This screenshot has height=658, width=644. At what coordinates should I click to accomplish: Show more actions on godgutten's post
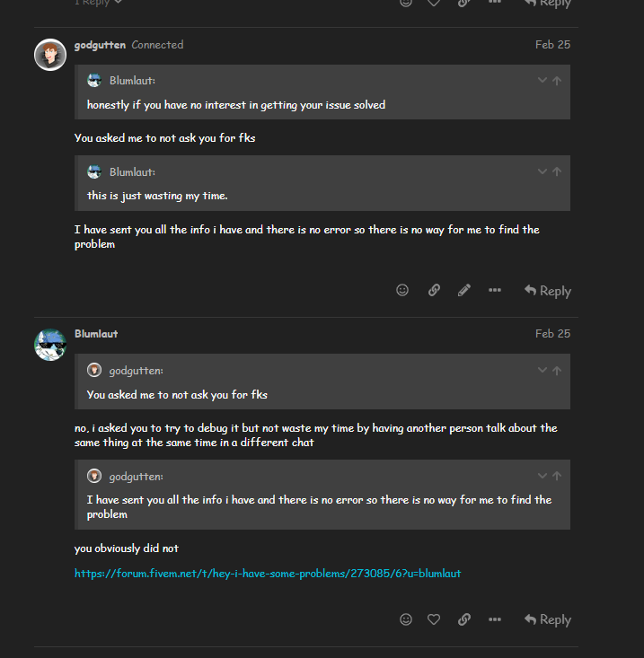pyautogui.click(x=495, y=290)
